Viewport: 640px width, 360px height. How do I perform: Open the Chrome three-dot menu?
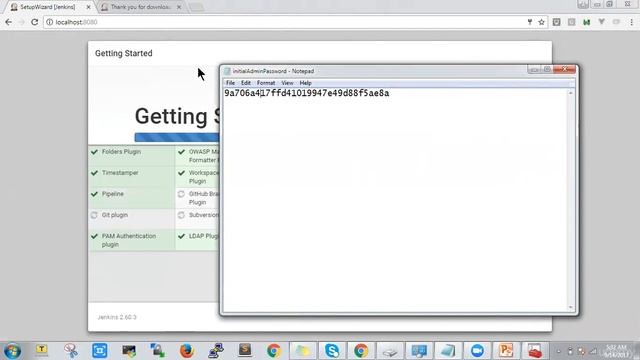click(x=632, y=22)
